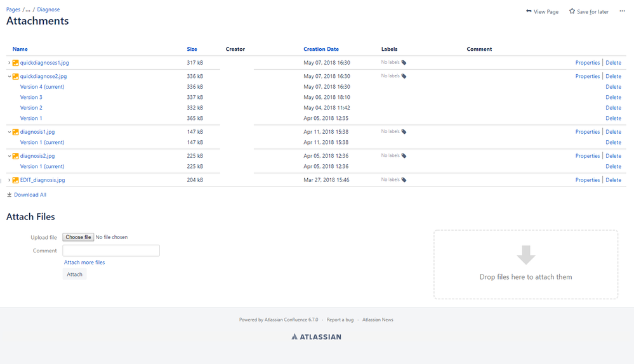Edit labels tag icon for EDIT_diagnosis.jpg
The width and height of the screenshot is (634, 364).
[404, 179]
